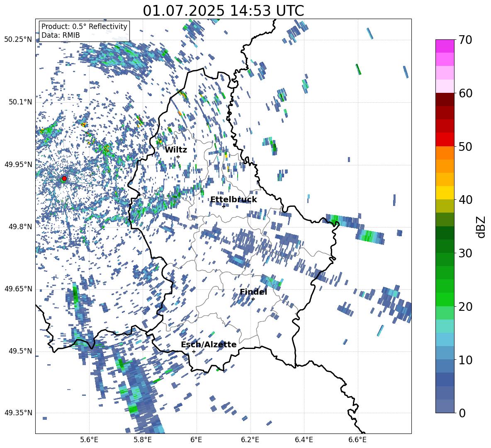Click the Ettelbruck city label

(233, 200)
